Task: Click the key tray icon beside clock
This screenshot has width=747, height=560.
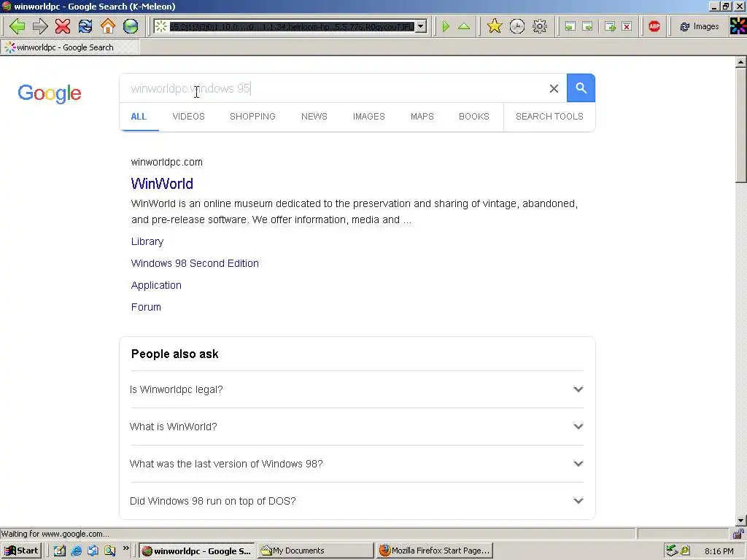Action: pos(685,551)
